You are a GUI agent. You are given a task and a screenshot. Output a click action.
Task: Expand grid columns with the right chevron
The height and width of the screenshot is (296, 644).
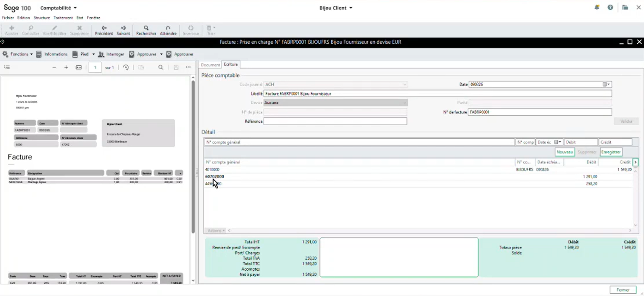(x=635, y=162)
